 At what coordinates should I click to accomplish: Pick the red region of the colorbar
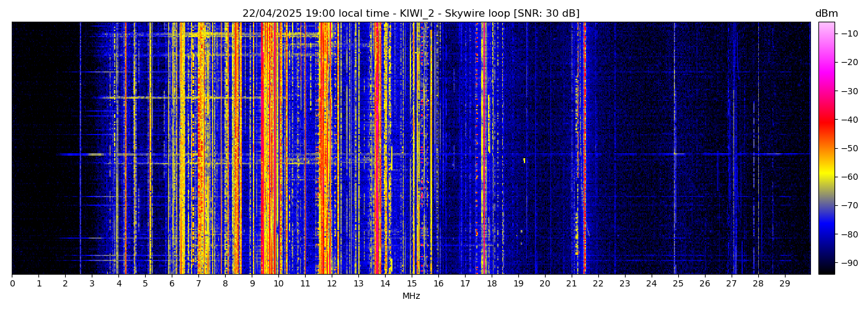click(826, 121)
